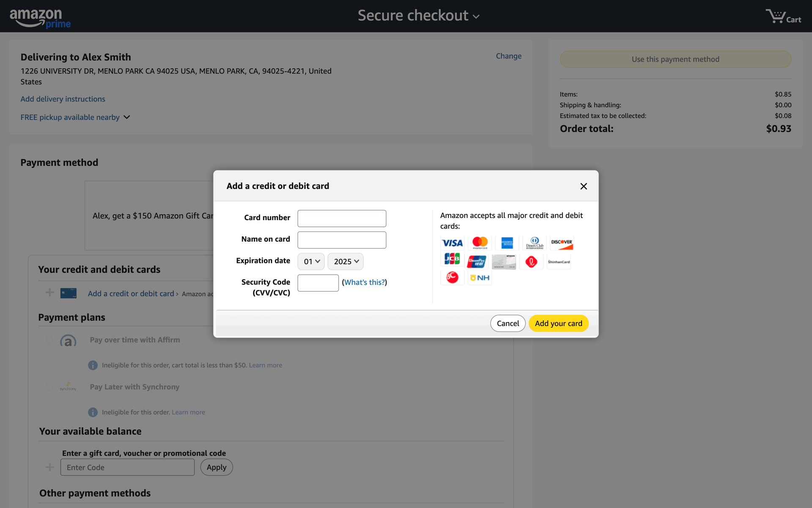The image size is (812, 508).
Task: Click the red BC card logo
Action: click(452, 278)
